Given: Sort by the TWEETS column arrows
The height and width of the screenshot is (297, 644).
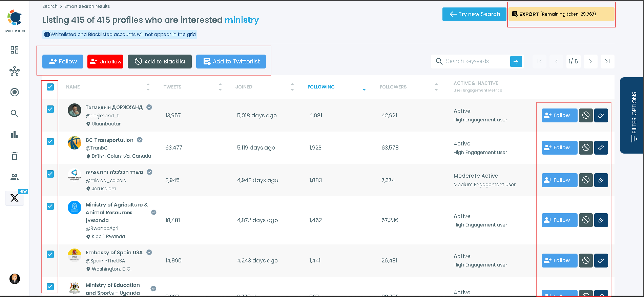Looking at the screenshot, I should point(220,87).
